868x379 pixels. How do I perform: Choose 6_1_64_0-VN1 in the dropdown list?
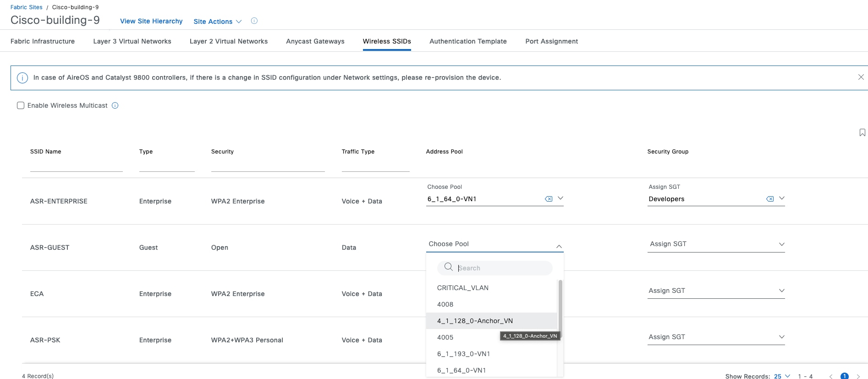491,370
